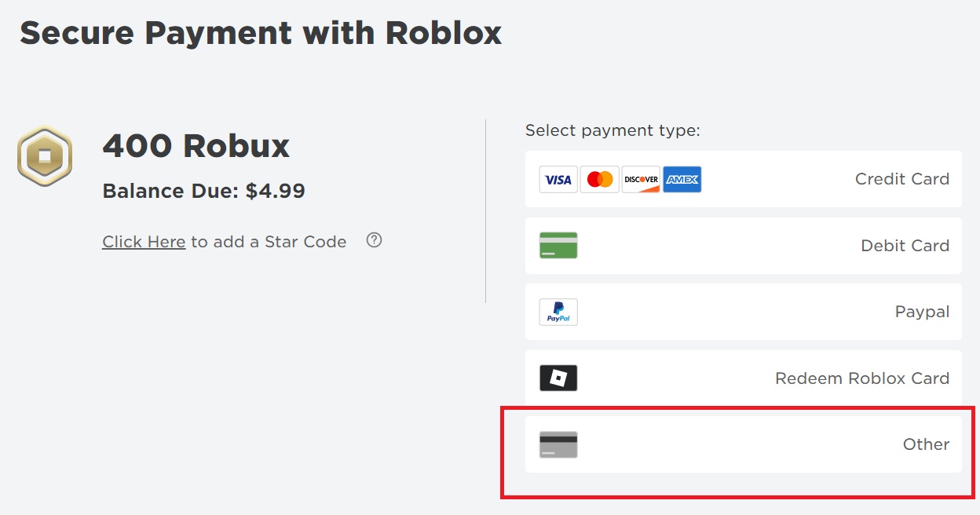Click the Mastercard logo
Image resolution: width=980 pixels, height=515 pixels.
pyautogui.click(x=600, y=180)
